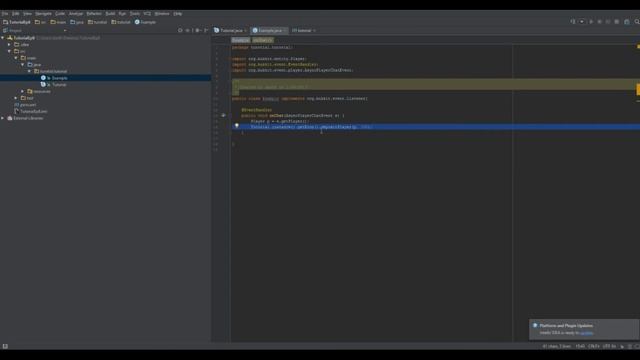Click the onChat() editor breadcrumb

[x=262, y=40]
